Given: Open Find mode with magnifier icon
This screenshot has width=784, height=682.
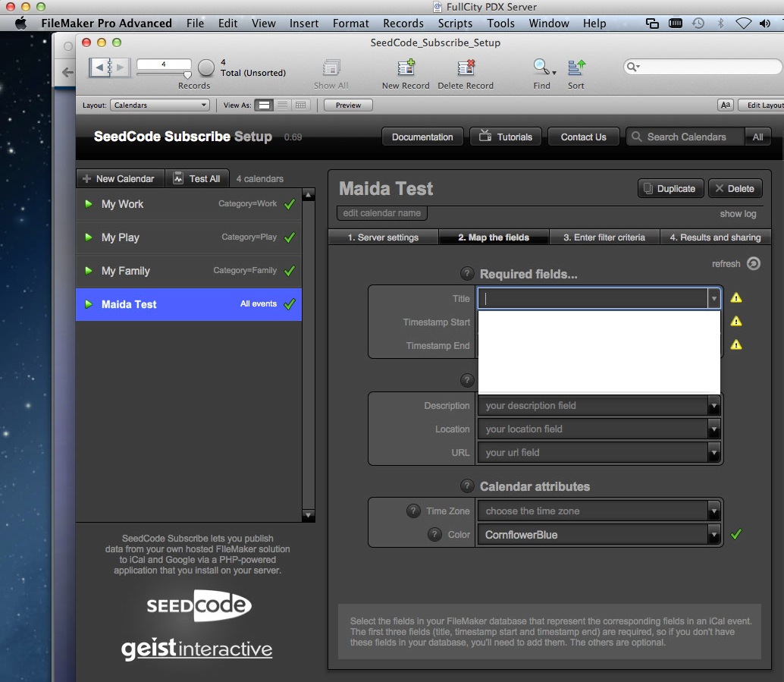Looking at the screenshot, I should [x=541, y=67].
